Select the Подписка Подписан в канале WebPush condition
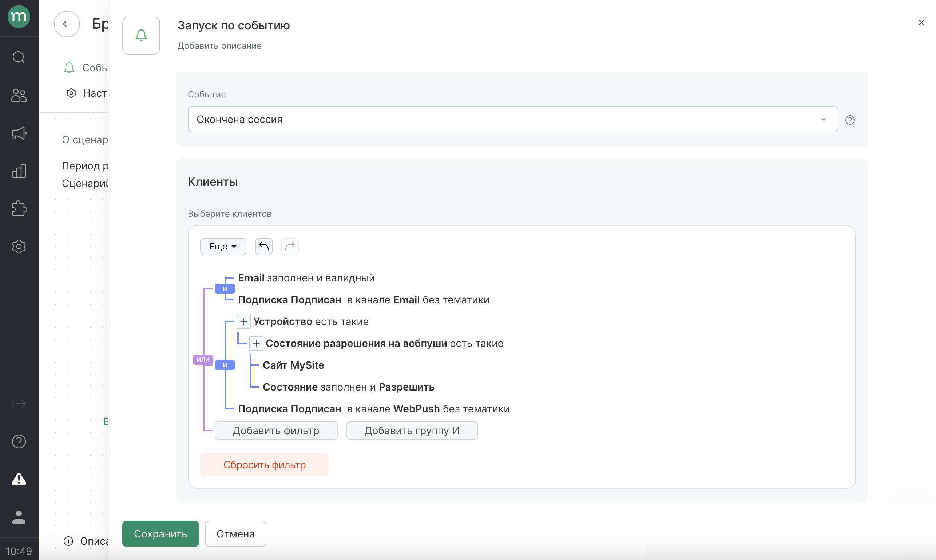This screenshot has height=560, width=936. (x=374, y=409)
